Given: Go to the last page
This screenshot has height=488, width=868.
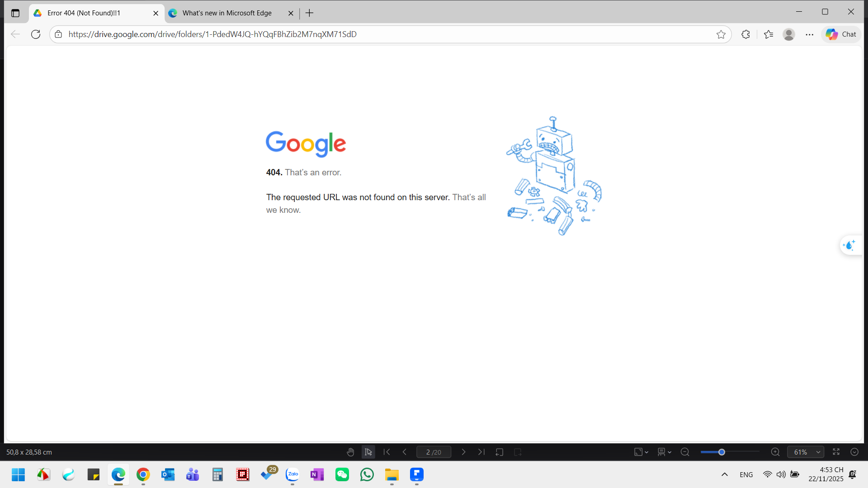Looking at the screenshot, I should [x=481, y=452].
